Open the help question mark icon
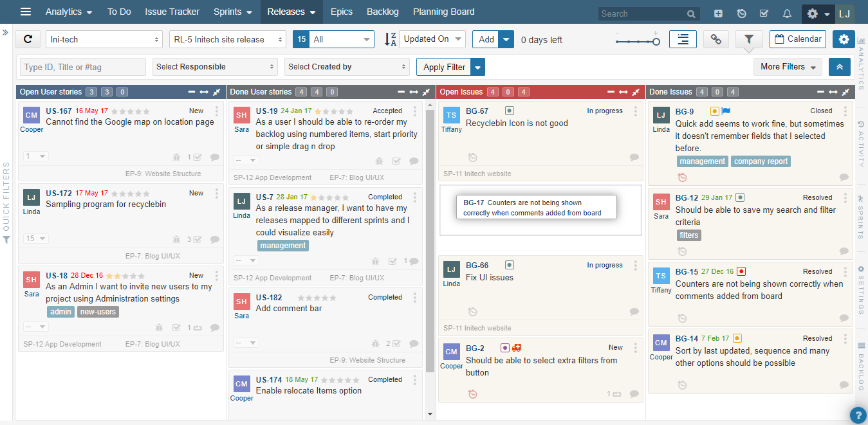Viewport: 868px width, 425px height. 857,415
